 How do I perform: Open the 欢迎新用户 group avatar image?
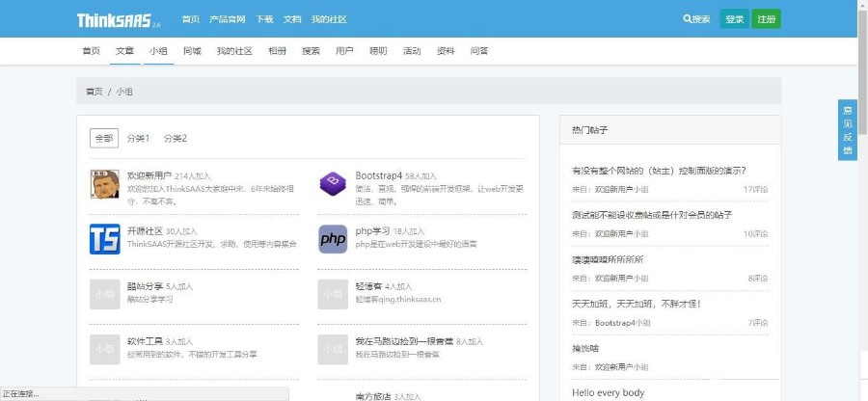tap(104, 184)
